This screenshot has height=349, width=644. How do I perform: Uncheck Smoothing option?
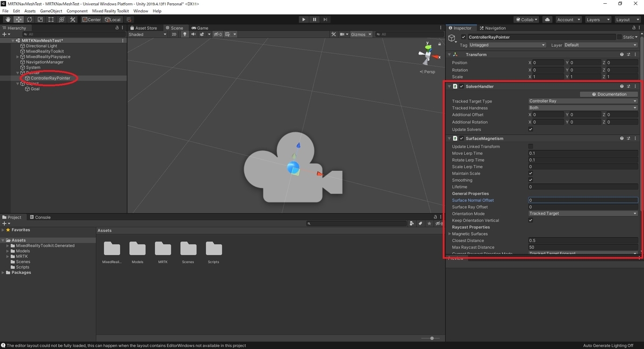coord(531,180)
